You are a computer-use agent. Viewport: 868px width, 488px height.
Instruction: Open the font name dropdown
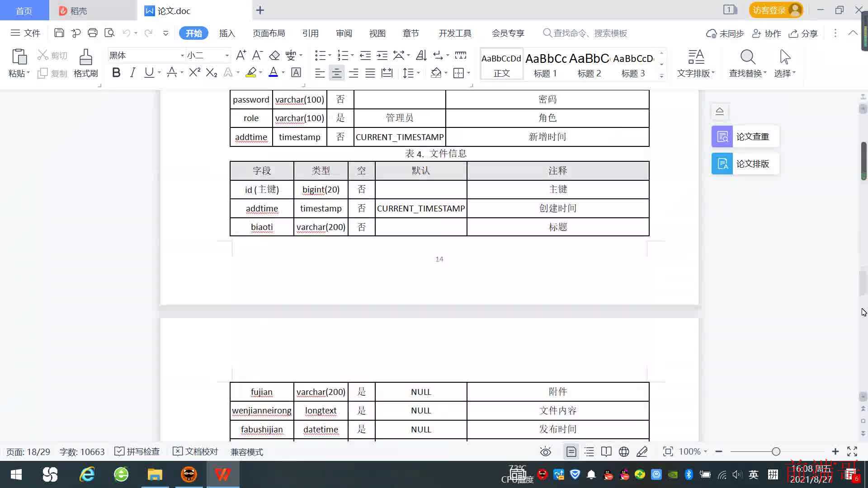182,55
